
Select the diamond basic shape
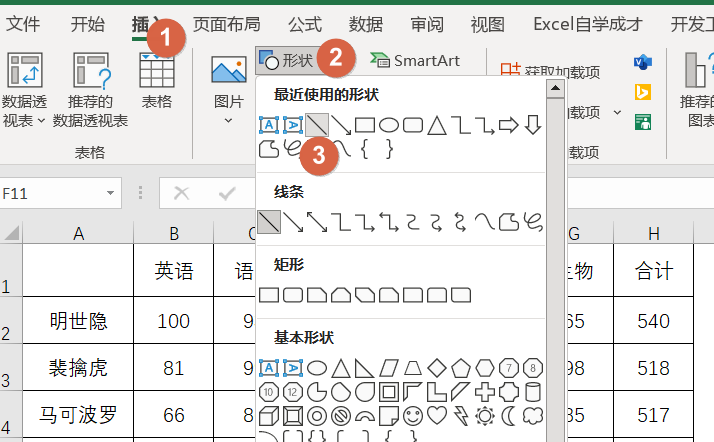tap(437, 368)
